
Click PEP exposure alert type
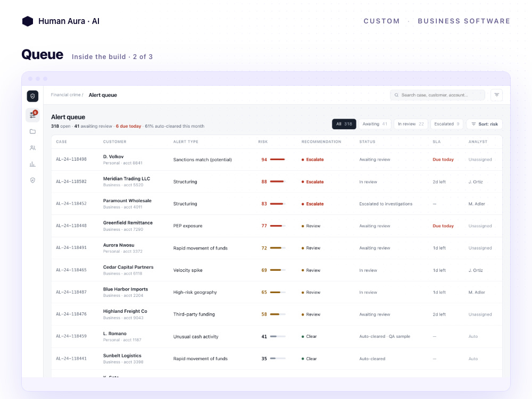point(188,226)
